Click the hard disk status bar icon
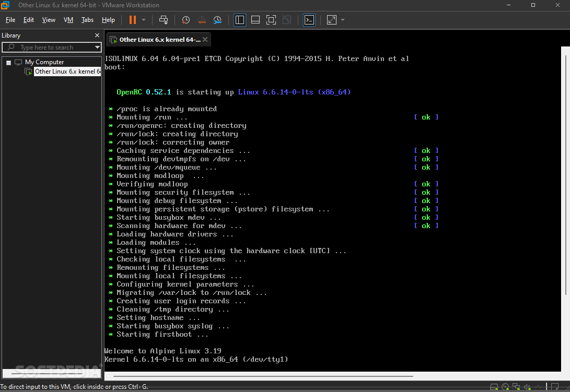 [494, 387]
